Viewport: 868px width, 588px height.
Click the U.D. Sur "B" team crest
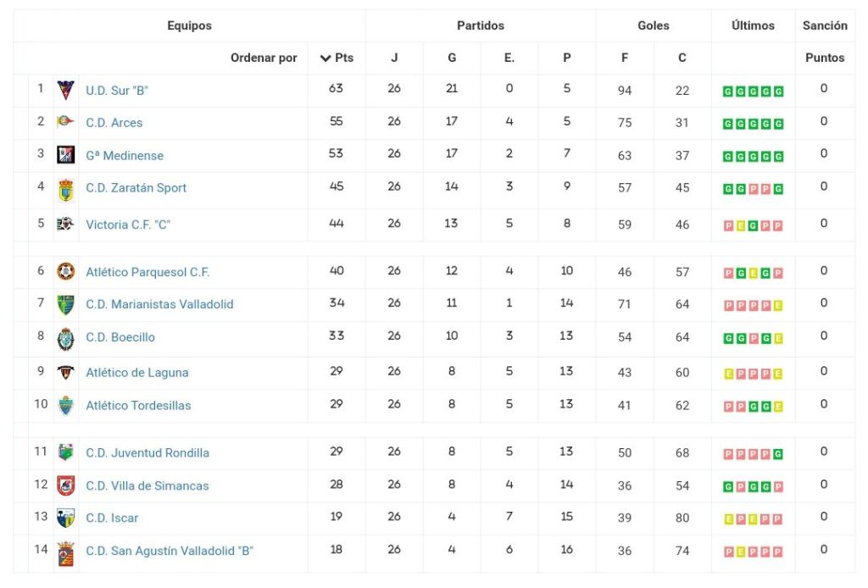tap(65, 90)
